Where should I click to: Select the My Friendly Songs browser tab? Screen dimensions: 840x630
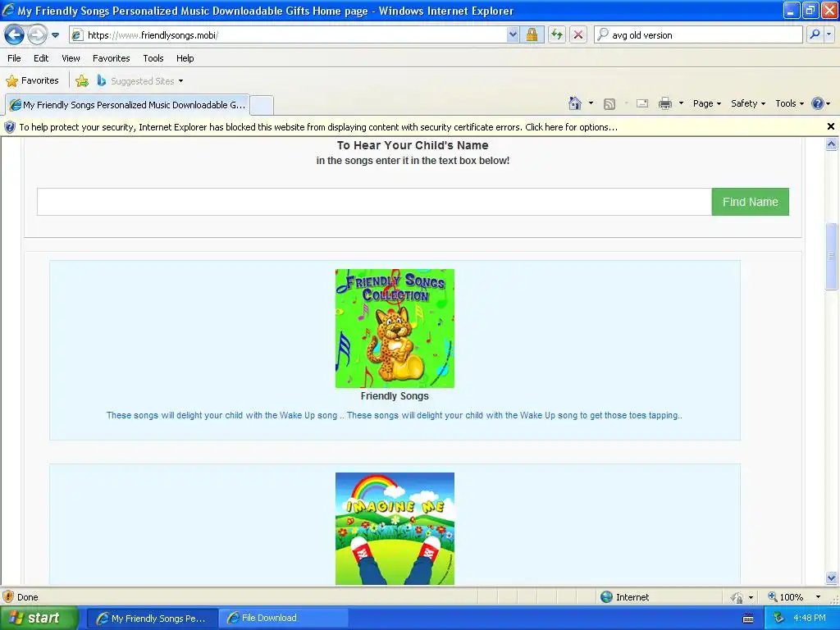coord(127,105)
